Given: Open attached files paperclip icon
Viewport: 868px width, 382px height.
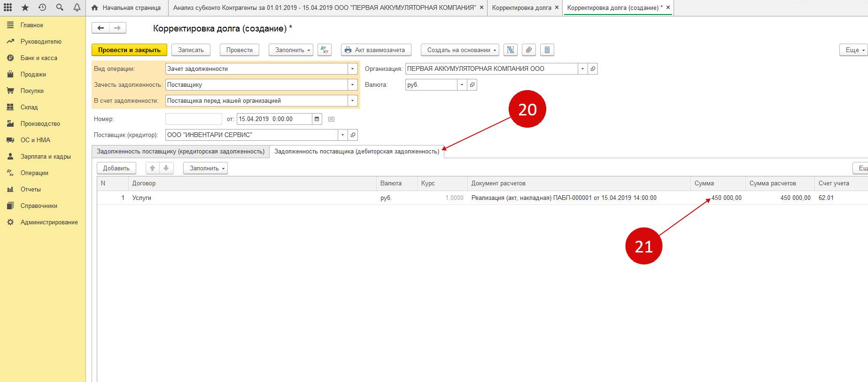Looking at the screenshot, I should coord(529,50).
